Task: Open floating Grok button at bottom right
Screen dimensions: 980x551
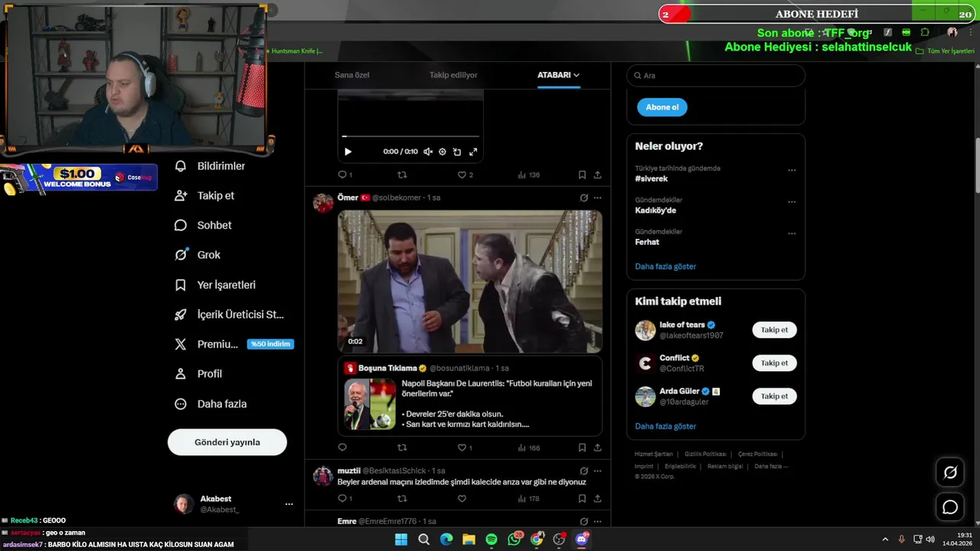Action: click(x=950, y=472)
